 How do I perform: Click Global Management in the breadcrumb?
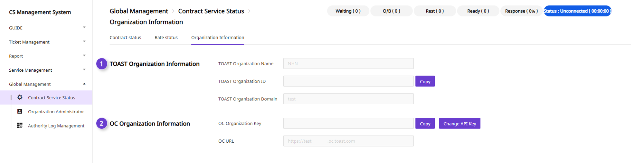click(139, 11)
